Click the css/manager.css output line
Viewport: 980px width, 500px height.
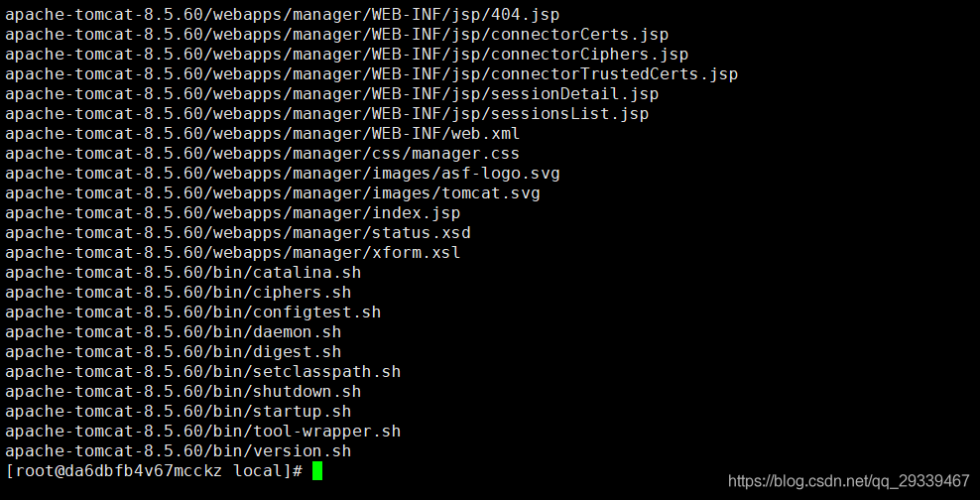pyautogui.click(x=263, y=153)
